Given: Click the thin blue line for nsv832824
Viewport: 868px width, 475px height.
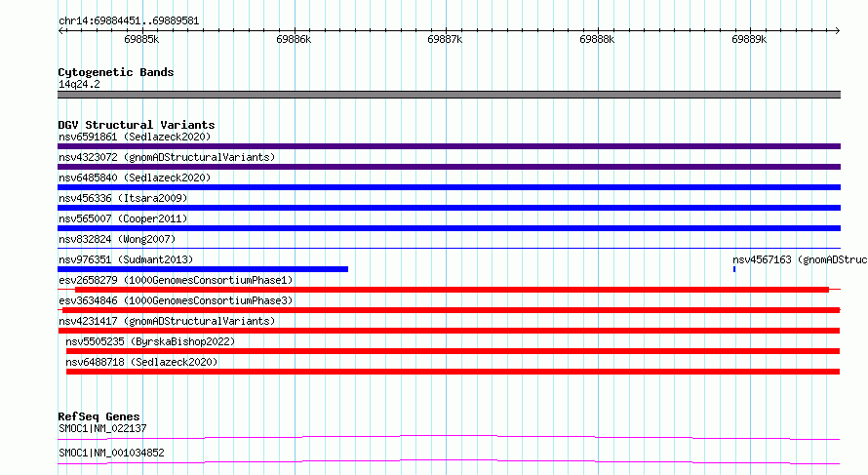Looking at the screenshot, I should [x=449, y=248].
